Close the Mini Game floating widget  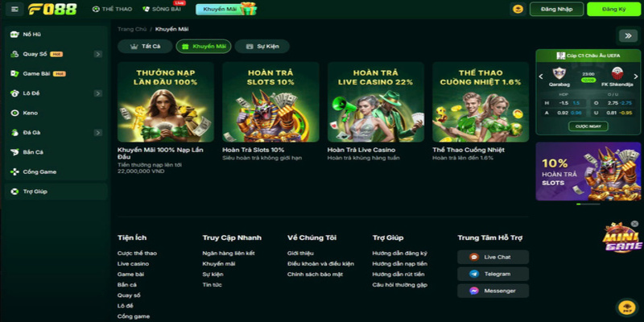point(634,224)
